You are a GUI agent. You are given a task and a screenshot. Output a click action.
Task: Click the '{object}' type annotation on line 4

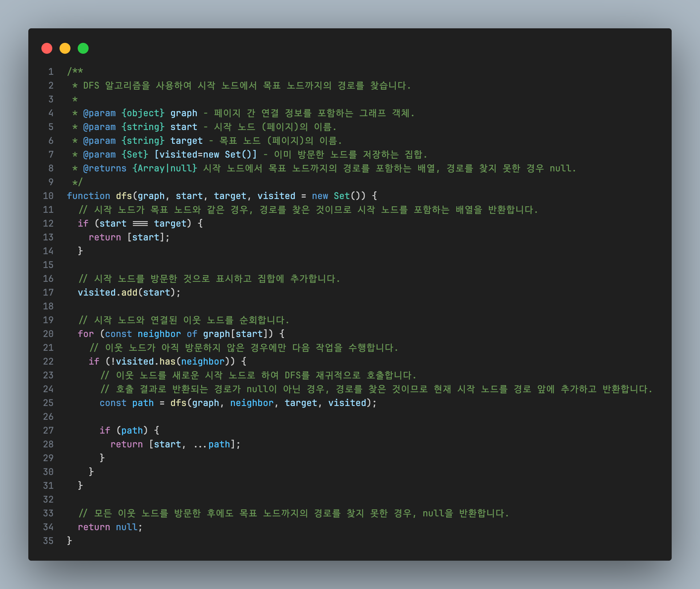143,113
